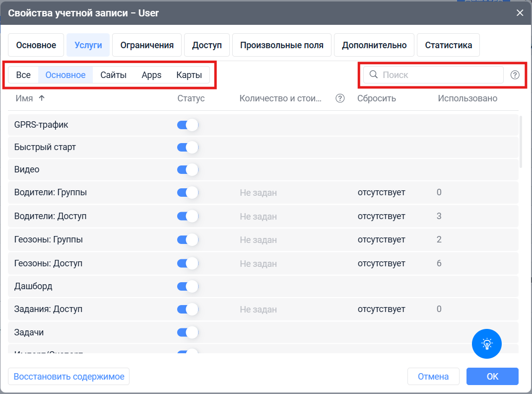Viewport: 532px width, 394px height.
Task: Switch the Быстрый старт toggle
Action: tap(188, 147)
